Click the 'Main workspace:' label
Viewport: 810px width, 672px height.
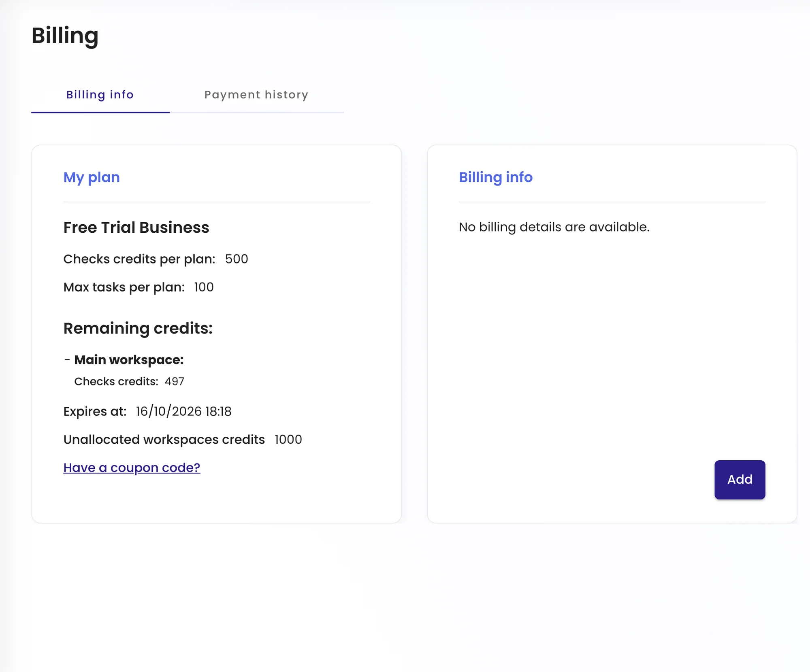coord(129,360)
